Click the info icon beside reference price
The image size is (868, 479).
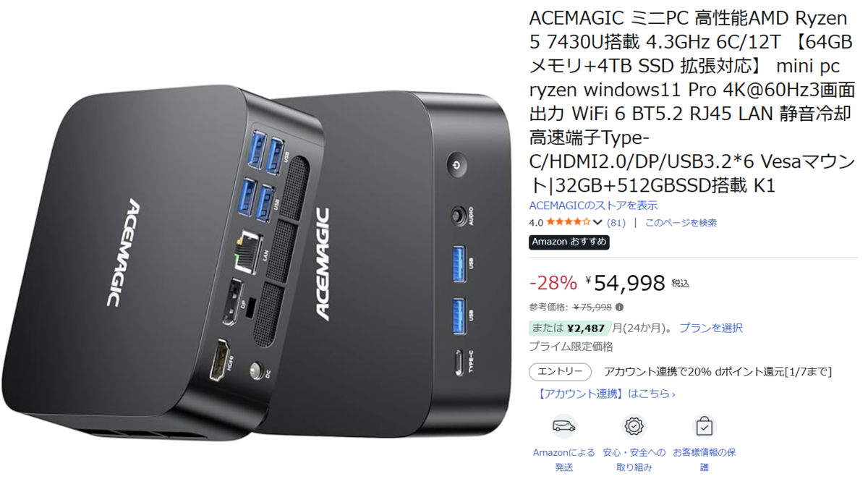tap(619, 307)
